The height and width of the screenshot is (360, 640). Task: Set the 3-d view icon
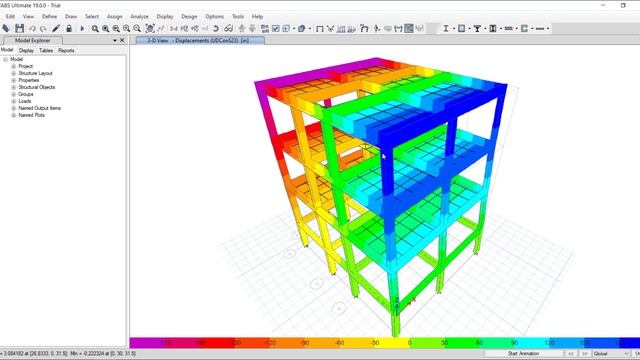pos(174,29)
